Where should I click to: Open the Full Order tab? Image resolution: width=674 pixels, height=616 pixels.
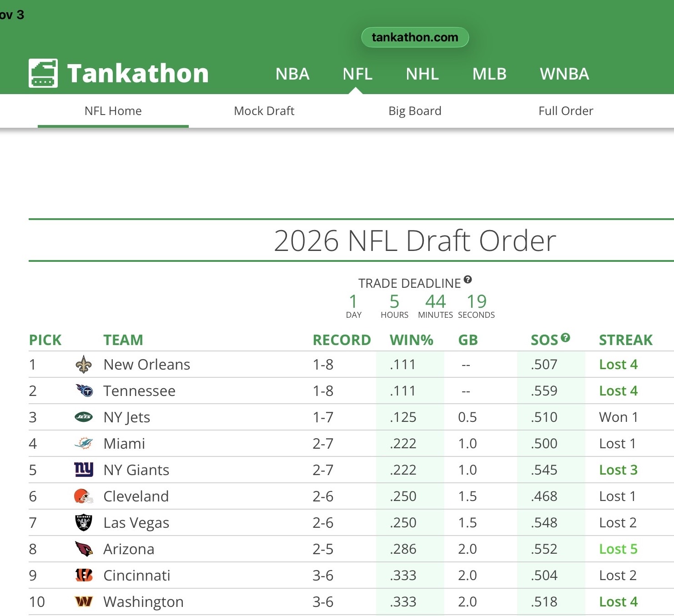pos(566,111)
